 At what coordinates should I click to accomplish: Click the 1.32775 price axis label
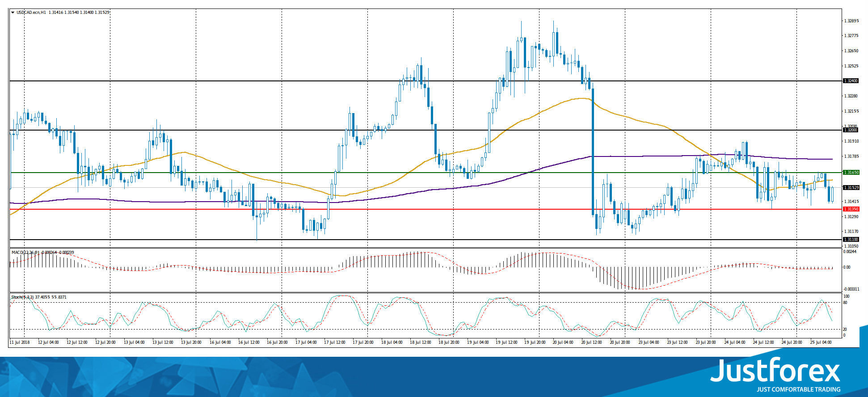851,36
